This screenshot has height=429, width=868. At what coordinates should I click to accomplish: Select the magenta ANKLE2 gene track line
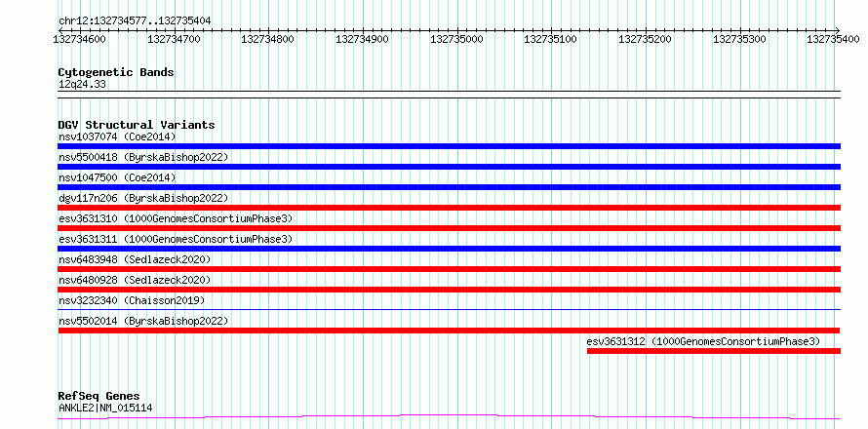coord(449,416)
